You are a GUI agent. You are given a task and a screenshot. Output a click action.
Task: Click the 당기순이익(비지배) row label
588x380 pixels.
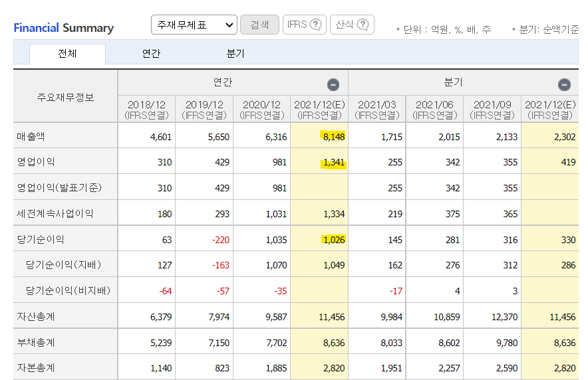pyautogui.click(x=68, y=290)
